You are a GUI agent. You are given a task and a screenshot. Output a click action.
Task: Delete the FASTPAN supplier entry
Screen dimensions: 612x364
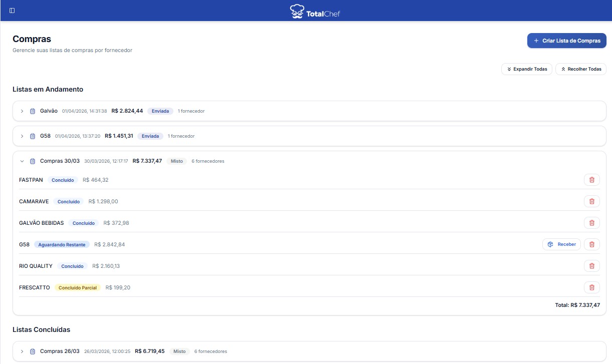(x=591, y=180)
